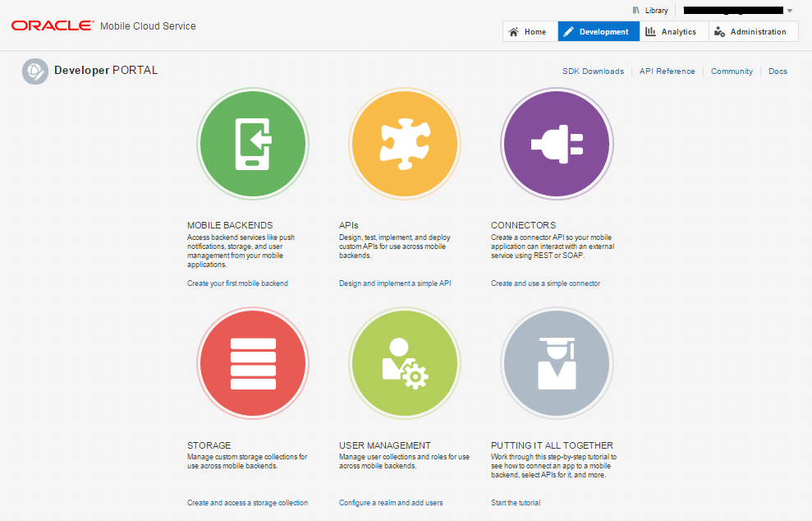Go to the Home tab
Screen dimensions: 812x521
tap(530, 31)
